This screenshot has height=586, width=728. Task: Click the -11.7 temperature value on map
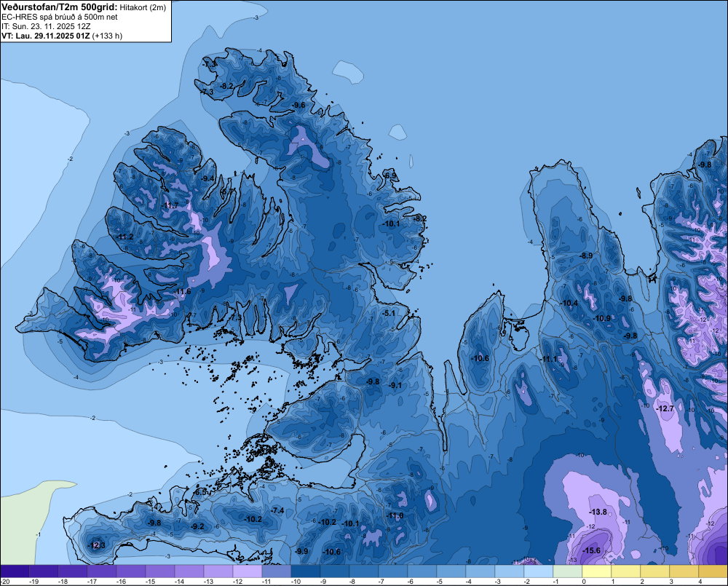coord(169,205)
